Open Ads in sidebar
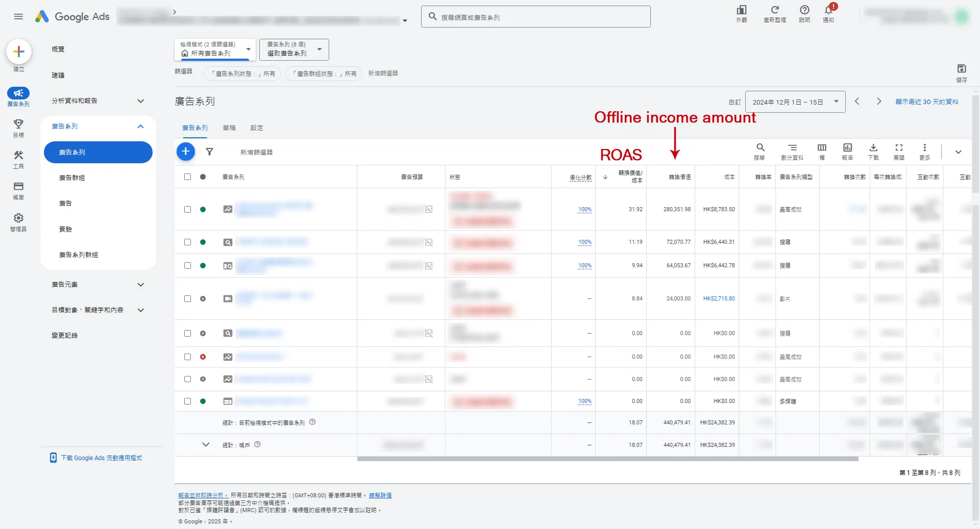Screen dimensions: 980x529 pyautogui.click(x=65, y=203)
